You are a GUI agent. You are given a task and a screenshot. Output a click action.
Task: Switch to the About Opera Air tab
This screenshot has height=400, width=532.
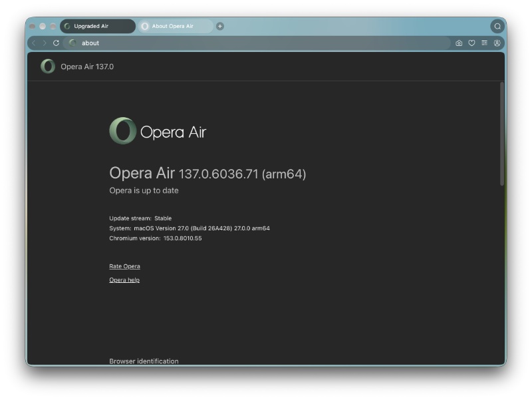176,26
